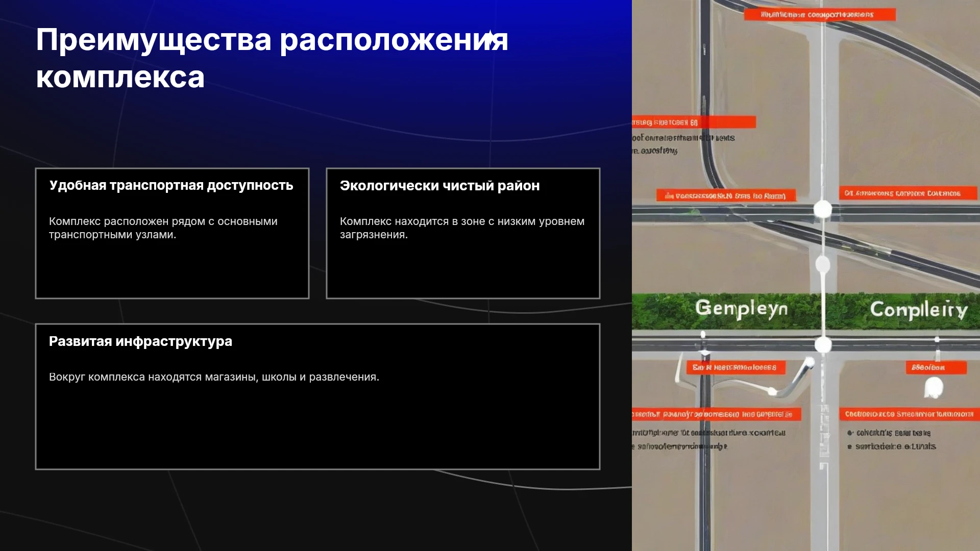The image size is (980, 551).
Task: Click the mouse cursor arrow in the title
Action: pyautogui.click(x=491, y=39)
